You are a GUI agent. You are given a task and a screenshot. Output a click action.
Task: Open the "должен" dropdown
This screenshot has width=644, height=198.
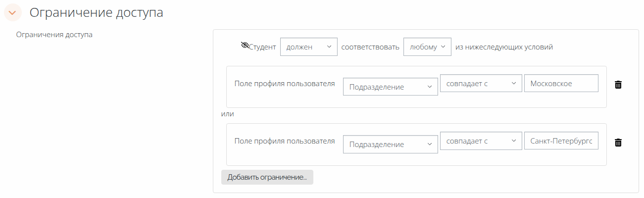[308, 47]
